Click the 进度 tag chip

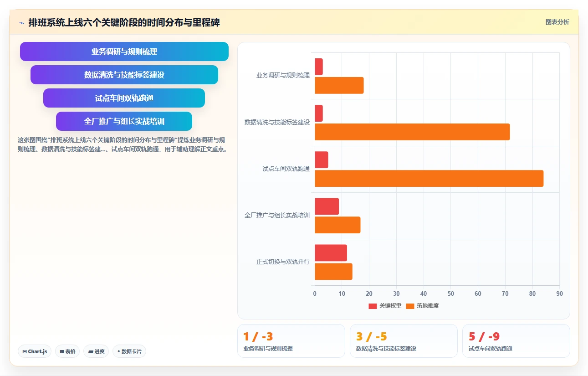coord(96,351)
